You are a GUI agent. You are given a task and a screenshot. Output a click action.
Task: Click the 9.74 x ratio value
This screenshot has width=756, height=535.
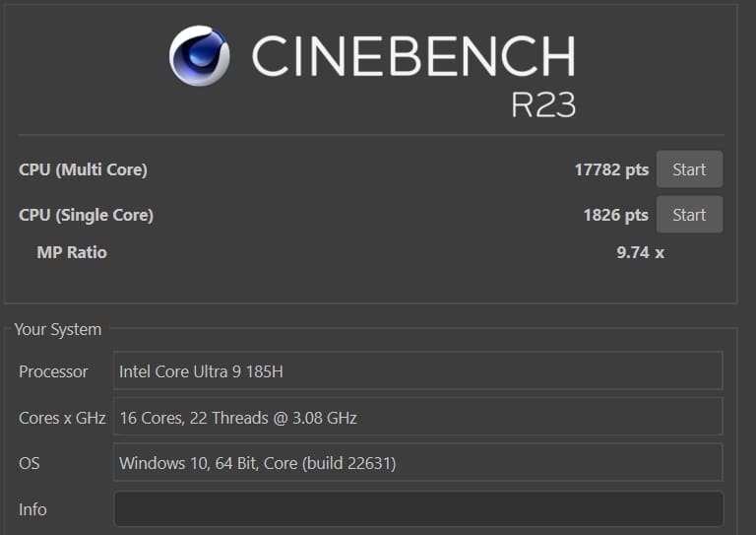pyautogui.click(x=640, y=252)
